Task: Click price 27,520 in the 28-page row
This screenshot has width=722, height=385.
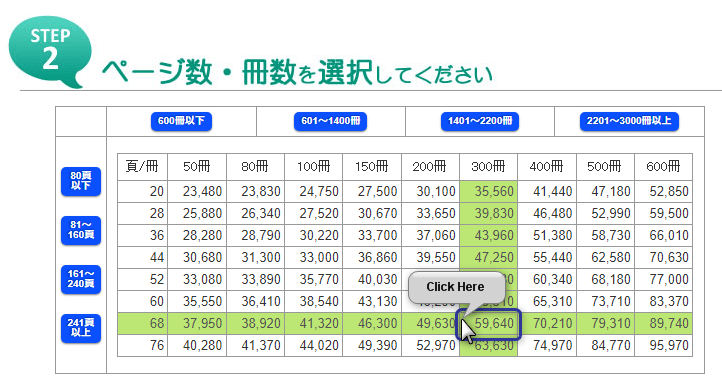Action: pos(314,214)
